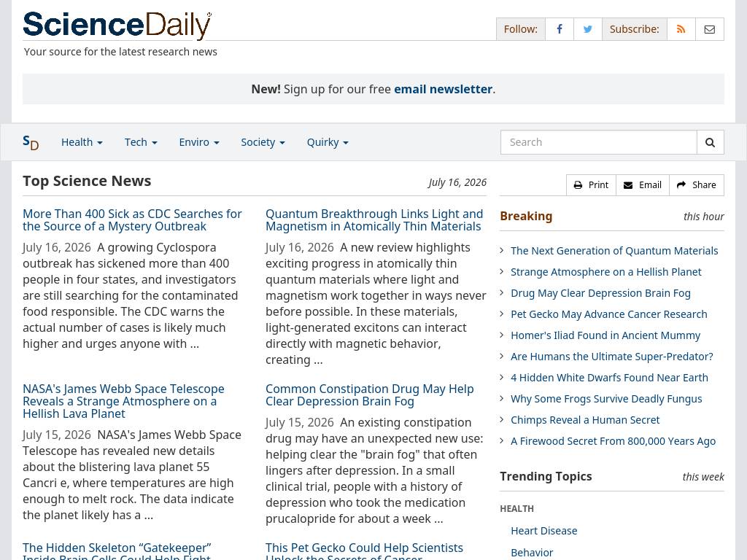
Task: Click the Trending Topics heading
Action: [546, 477]
